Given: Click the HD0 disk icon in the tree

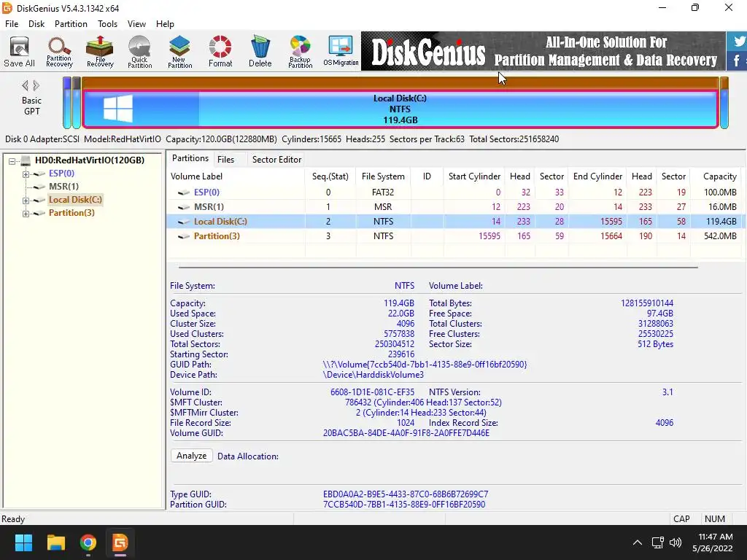Looking at the screenshot, I should (x=26, y=160).
